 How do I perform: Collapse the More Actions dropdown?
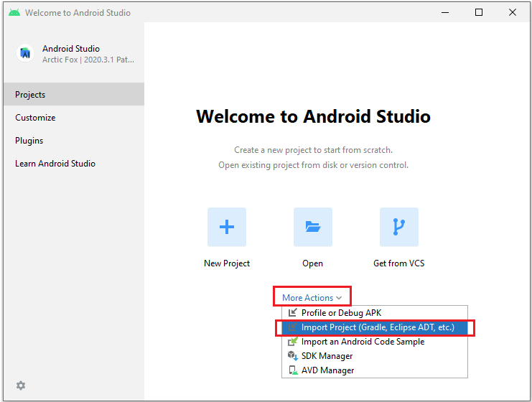pos(312,298)
